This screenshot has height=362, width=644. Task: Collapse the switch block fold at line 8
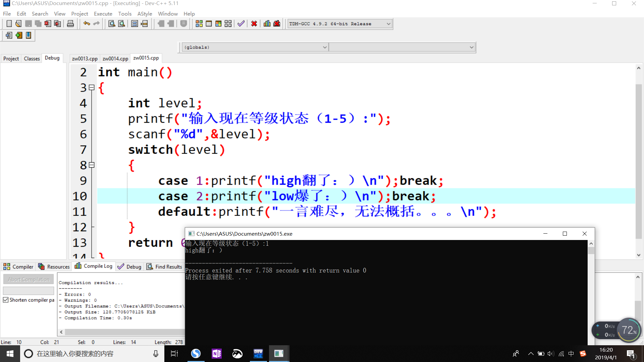pos(92,165)
